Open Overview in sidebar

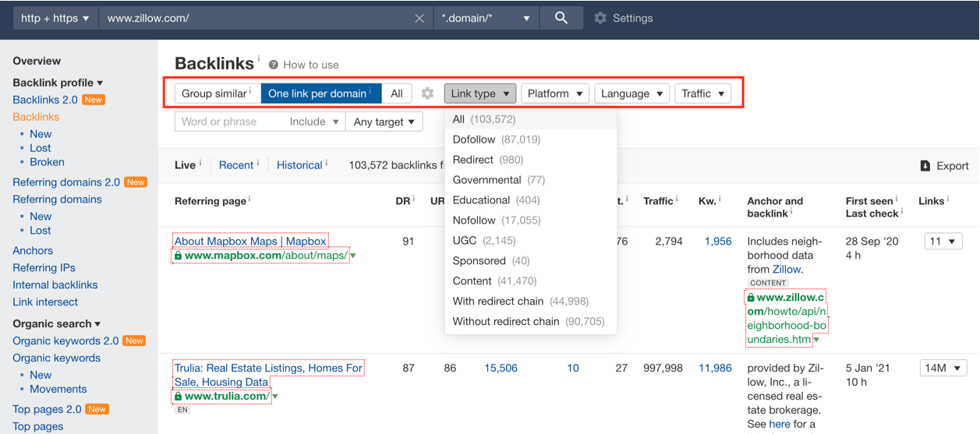tap(37, 61)
